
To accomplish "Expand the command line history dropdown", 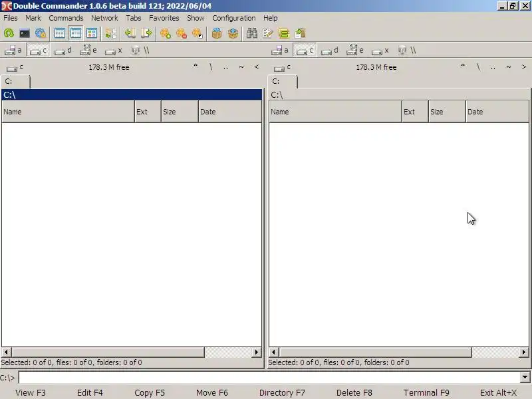I will (x=525, y=377).
